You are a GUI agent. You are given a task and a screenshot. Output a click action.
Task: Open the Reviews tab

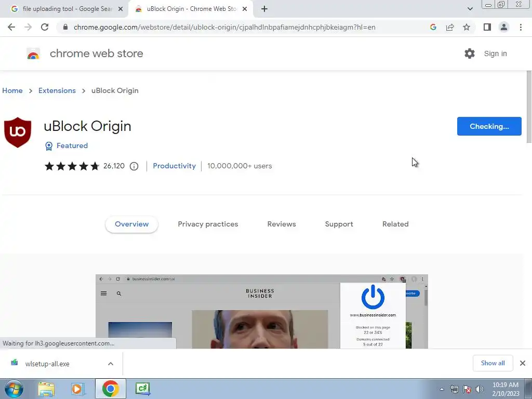coord(282,224)
